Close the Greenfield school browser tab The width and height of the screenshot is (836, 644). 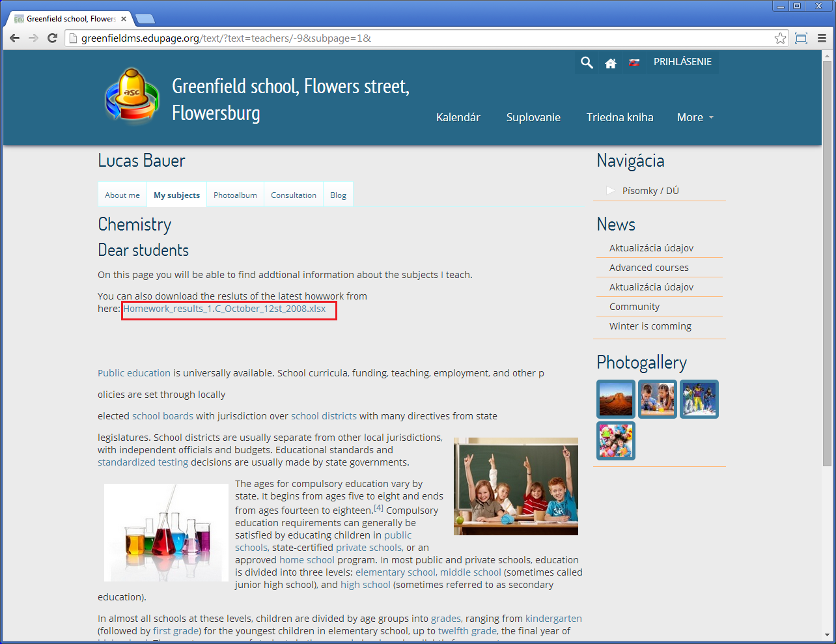point(124,19)
